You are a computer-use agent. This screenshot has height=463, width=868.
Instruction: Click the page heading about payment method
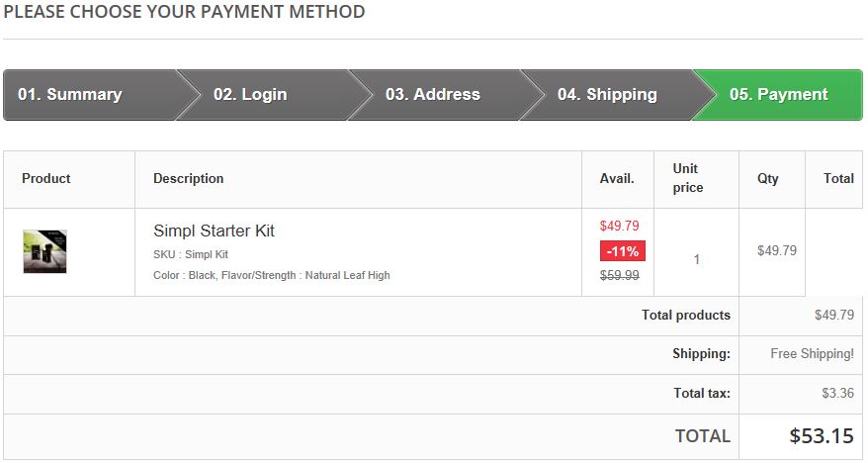[x=184, y=13]
